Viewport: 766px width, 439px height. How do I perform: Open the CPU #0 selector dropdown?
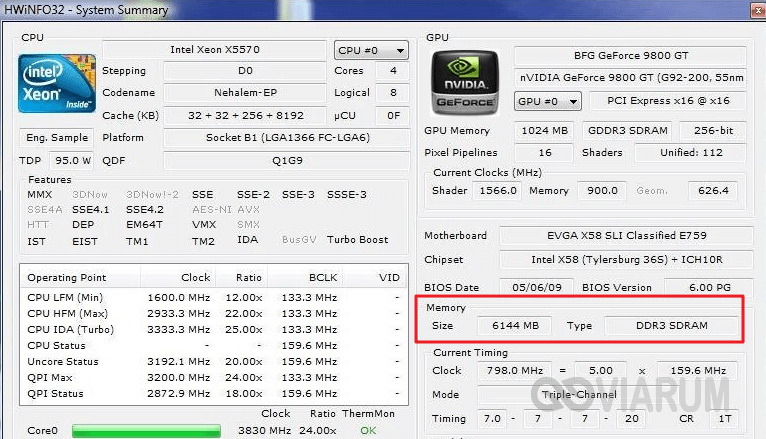coord(371,50)
